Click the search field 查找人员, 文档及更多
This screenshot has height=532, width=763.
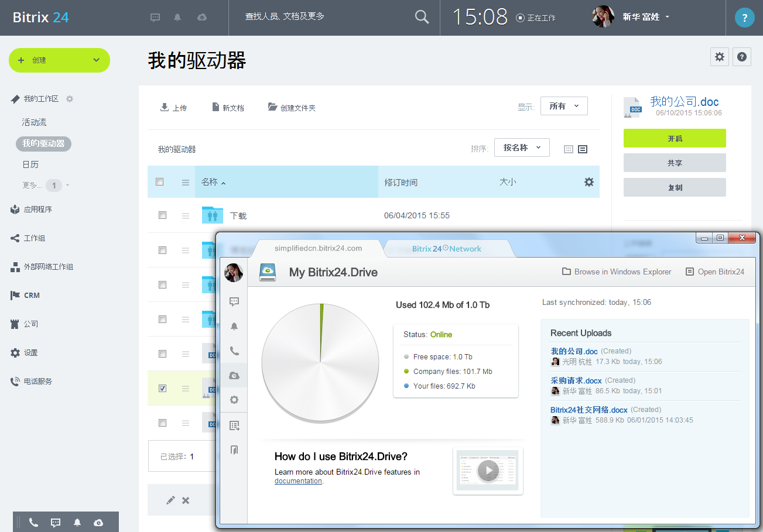(321, 17)
